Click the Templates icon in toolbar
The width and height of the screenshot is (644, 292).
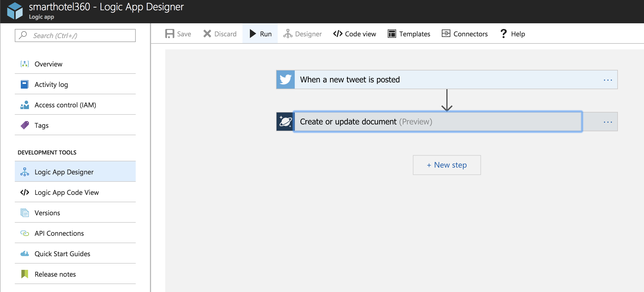pos(392,34)
